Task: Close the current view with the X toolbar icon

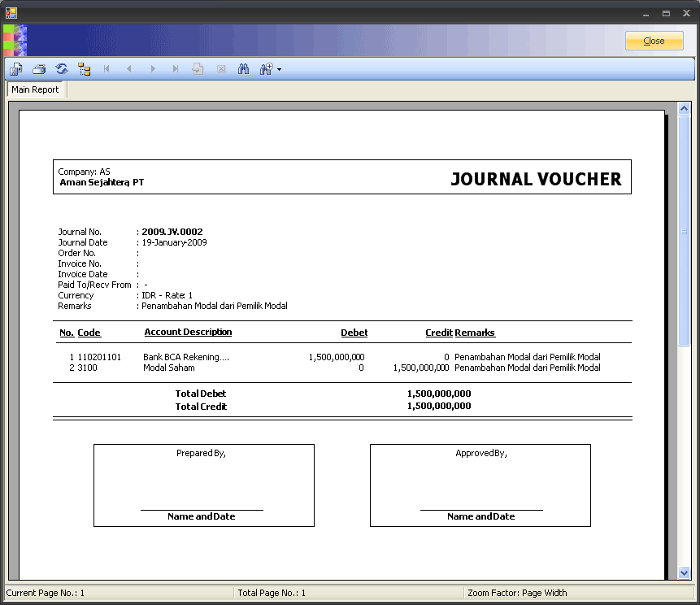Action: (x=220, y=70)
